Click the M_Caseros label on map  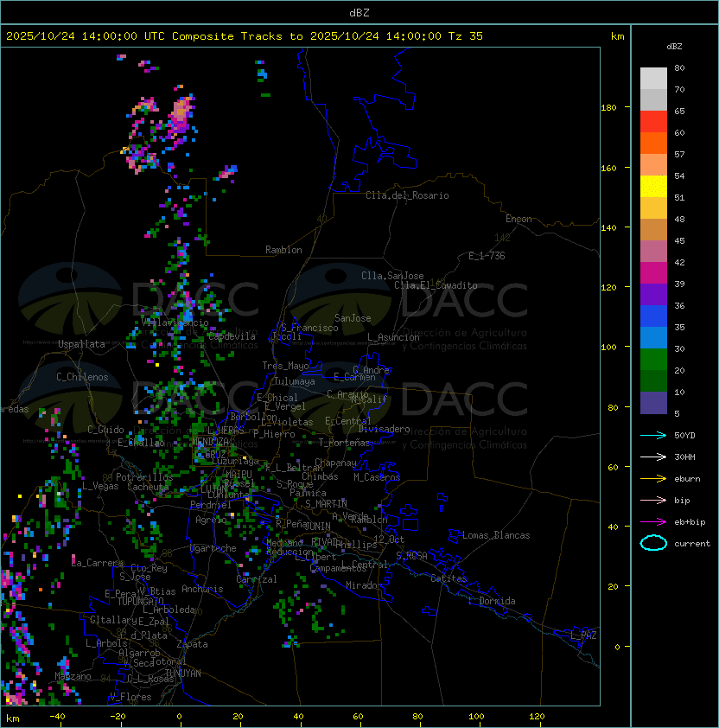[377, 476]
